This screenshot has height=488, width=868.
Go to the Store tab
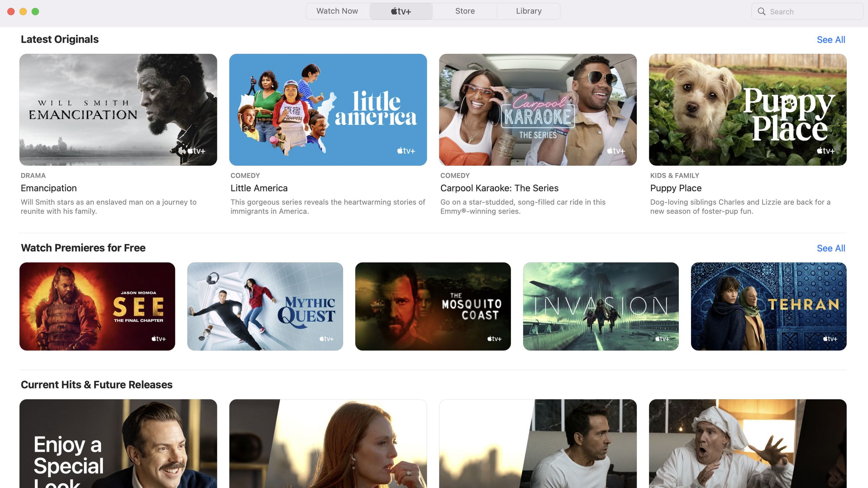(x=465, y=11)
